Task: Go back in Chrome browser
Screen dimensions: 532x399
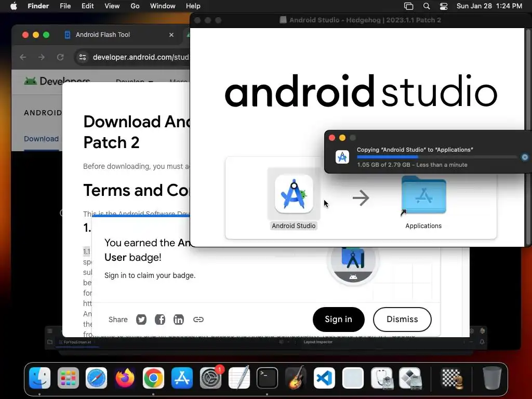Action: 23,57
